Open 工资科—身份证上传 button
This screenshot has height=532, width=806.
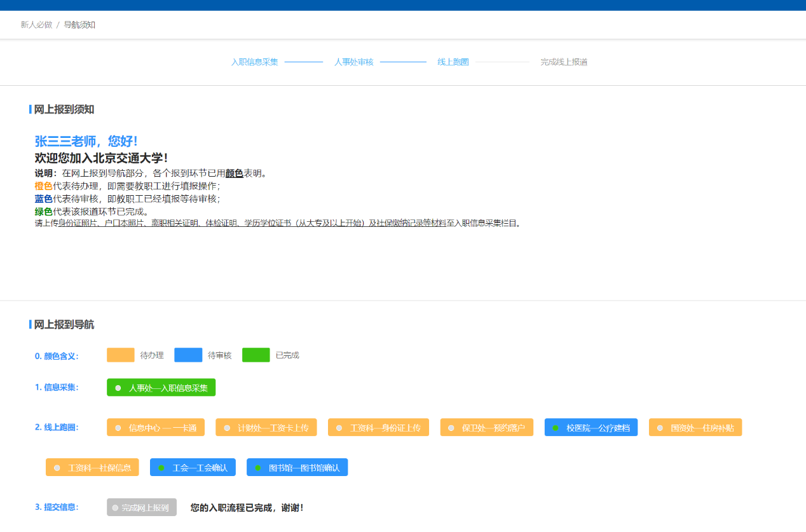click(378, 428)
